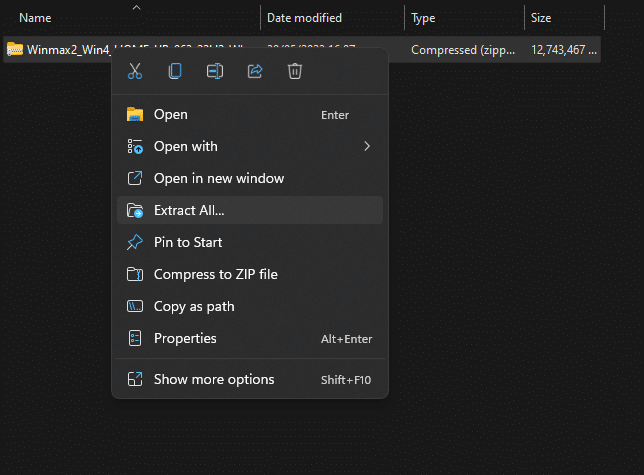Click the Properties icon in menu

pyautogui.click(x=135, y=339)
